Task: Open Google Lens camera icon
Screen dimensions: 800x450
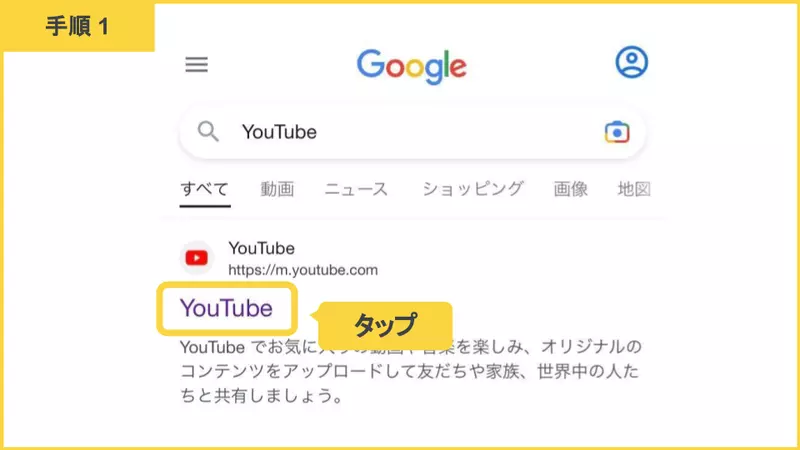Action: [617, 132]
